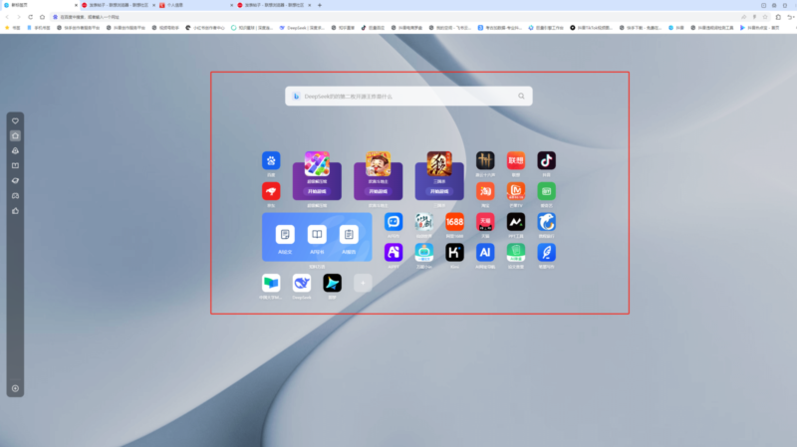This screenshot has width=797, height=447.
Task: Open the orange 1688 shortcut
Action: pyautogui.click(x=454, y=222)
